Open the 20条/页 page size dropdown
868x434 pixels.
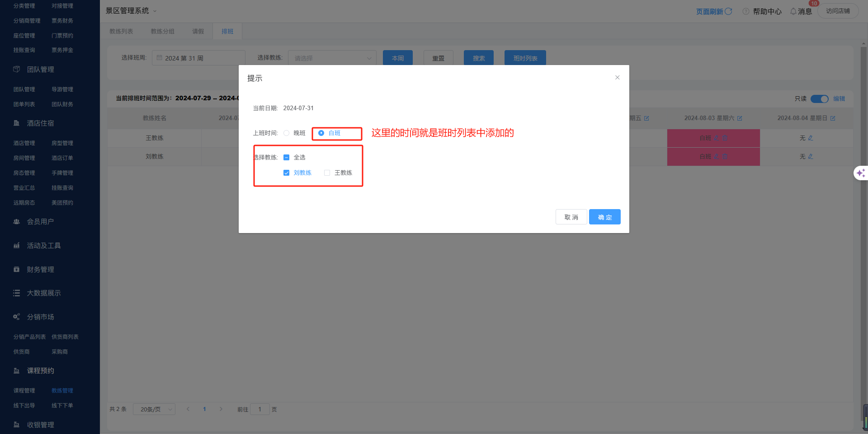coord(154,410)
